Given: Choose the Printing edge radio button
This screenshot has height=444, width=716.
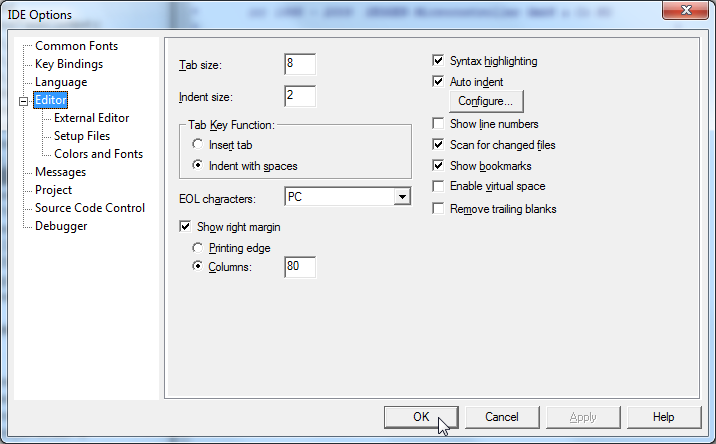Looking at the screenshot, I should [x=199, y=247].
